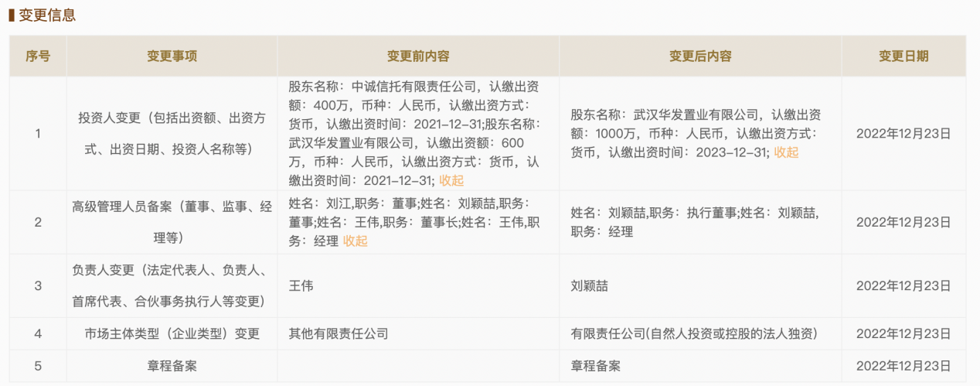The width and height of the screenshot is (980, 386).
Task: Click the 其他有限责任公司 cell
Action: (x=418, y=333)
